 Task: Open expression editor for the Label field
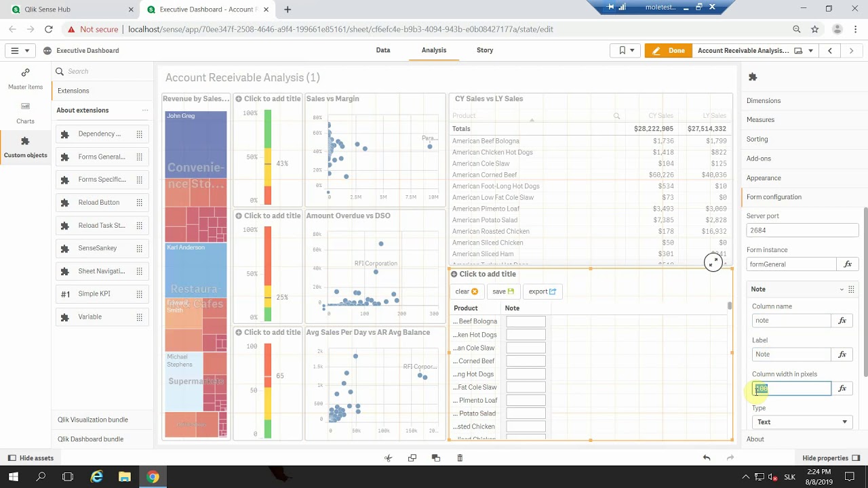coord(842,354)
